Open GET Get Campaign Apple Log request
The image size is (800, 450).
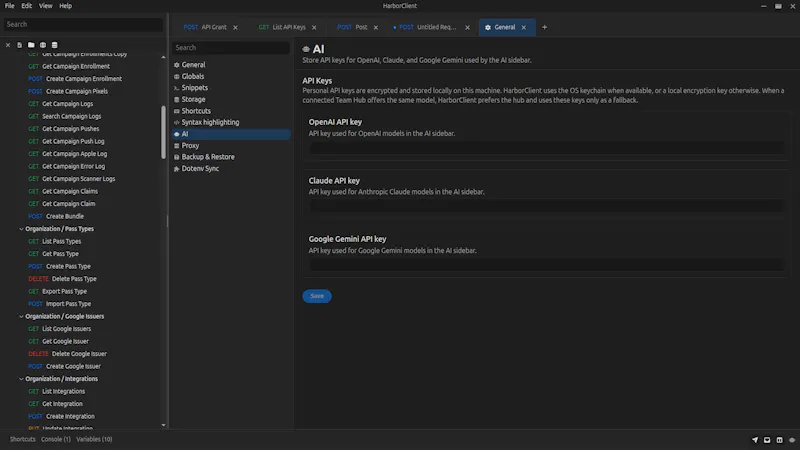67,154
